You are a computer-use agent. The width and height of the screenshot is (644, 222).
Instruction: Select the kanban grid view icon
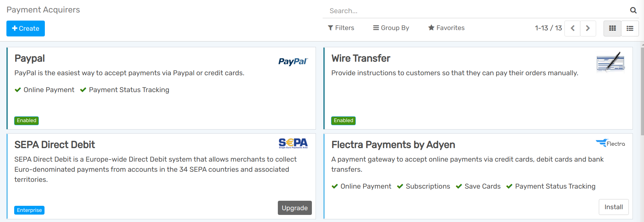[612, 28]
